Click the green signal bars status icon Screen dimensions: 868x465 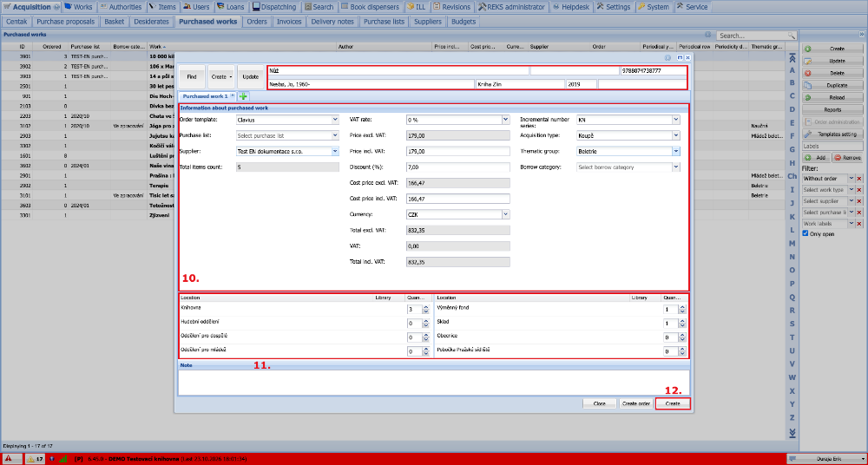(x=63, y=459)
